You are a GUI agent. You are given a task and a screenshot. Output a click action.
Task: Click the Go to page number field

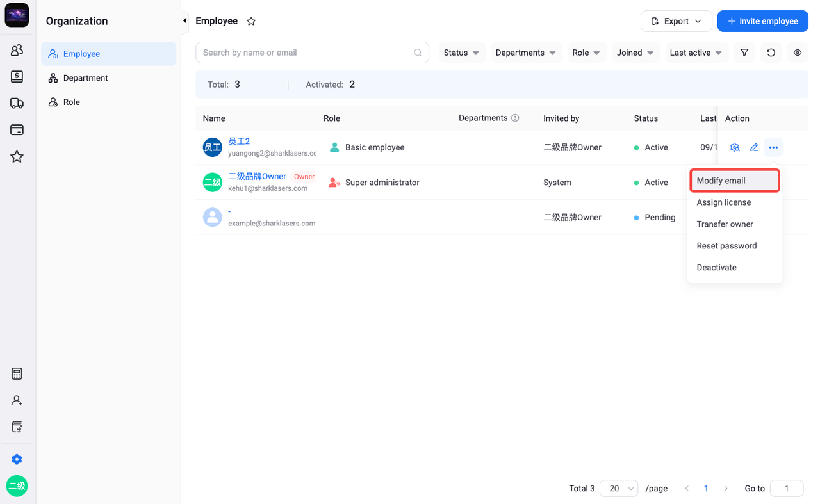point(787,488)
